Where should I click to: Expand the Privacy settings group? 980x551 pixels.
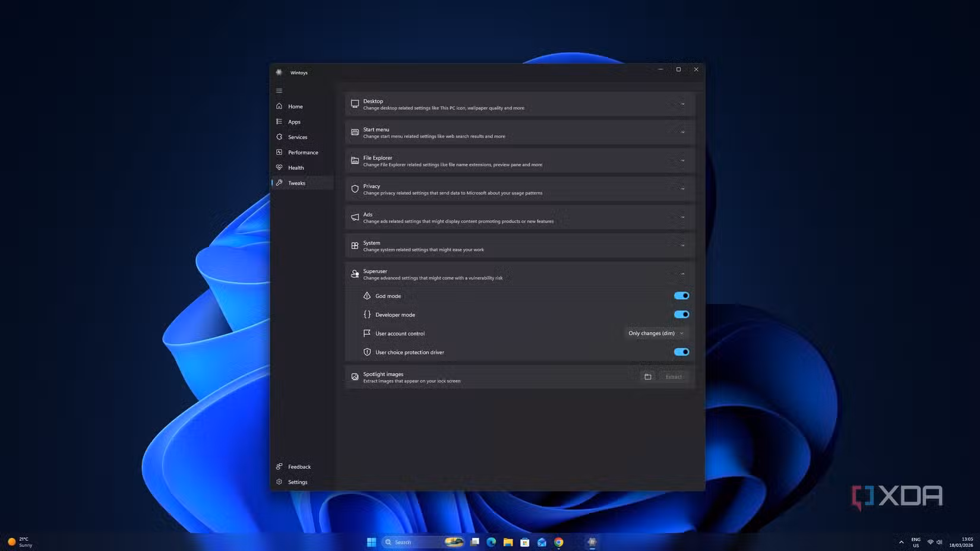520,189
